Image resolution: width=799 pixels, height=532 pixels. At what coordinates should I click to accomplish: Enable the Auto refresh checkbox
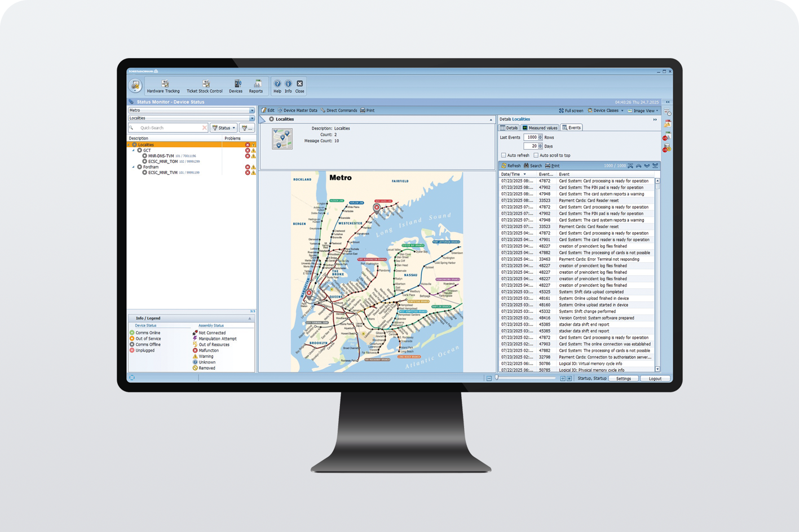tap(504, 156)
